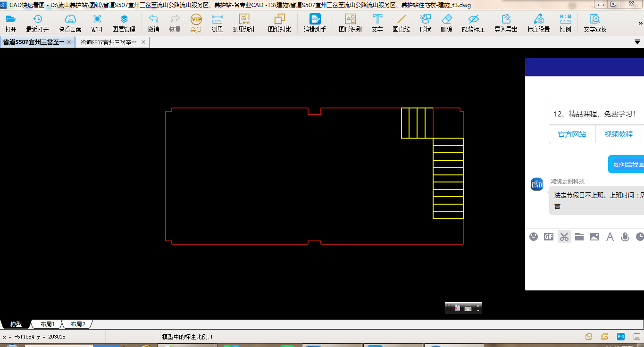Click the Draw Line (画直线) tool
The image size is (644, 347).
[x=401, y=23]
